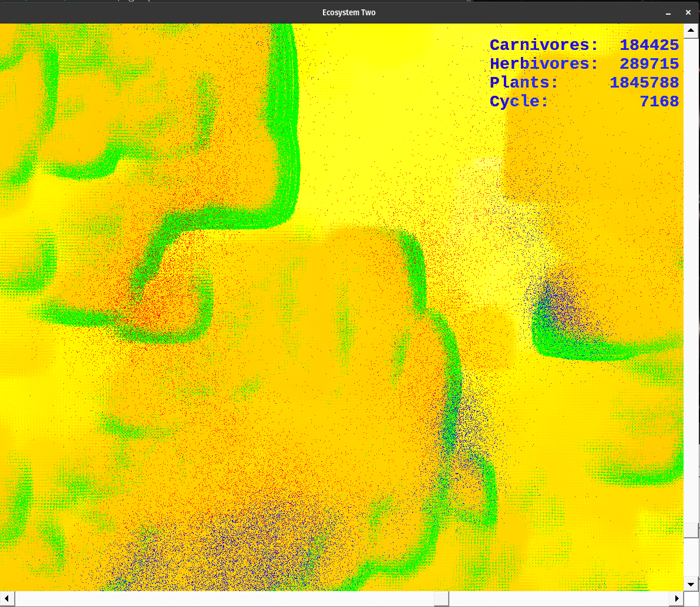Click the Herbivores count 289715
This screenshot has width=700, height=607.
(x=649, y=64)
